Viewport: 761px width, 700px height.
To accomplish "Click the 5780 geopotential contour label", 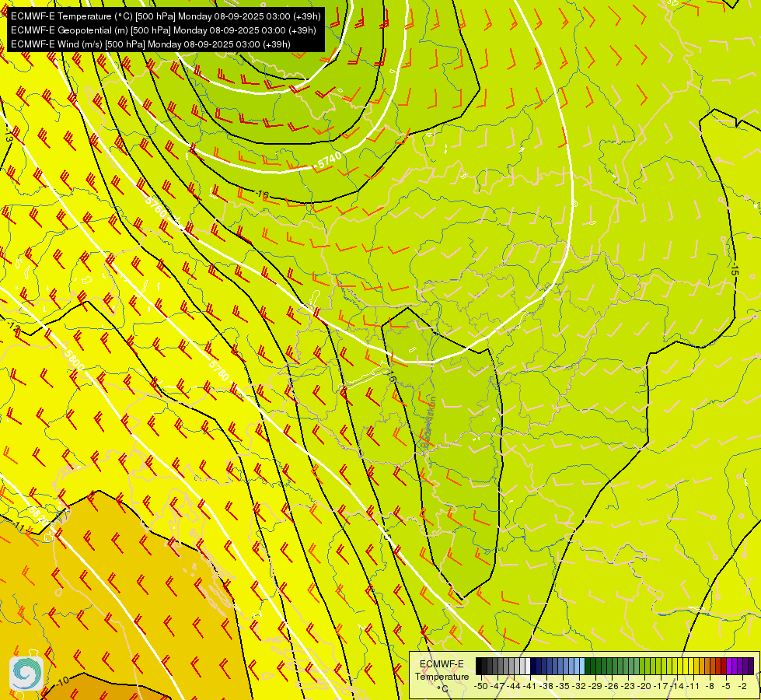I will pyautogui.click(x=218, y=371).
